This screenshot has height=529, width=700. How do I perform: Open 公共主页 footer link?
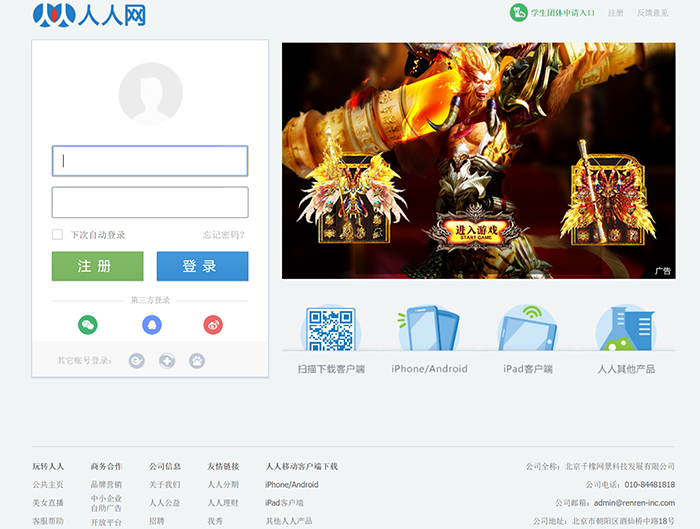tap(48, 484)
